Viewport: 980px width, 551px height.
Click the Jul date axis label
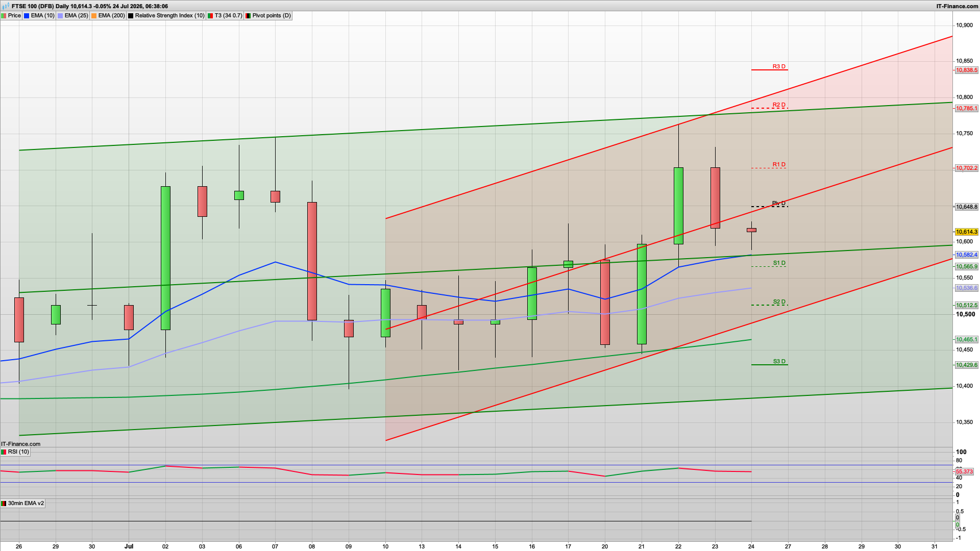129,546
